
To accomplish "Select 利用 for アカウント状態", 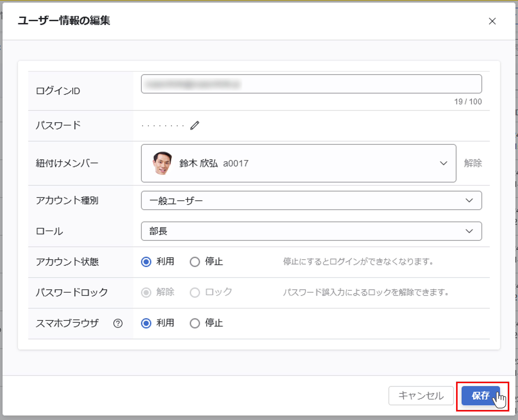I will pyautogui.click(x=146, y=262).
